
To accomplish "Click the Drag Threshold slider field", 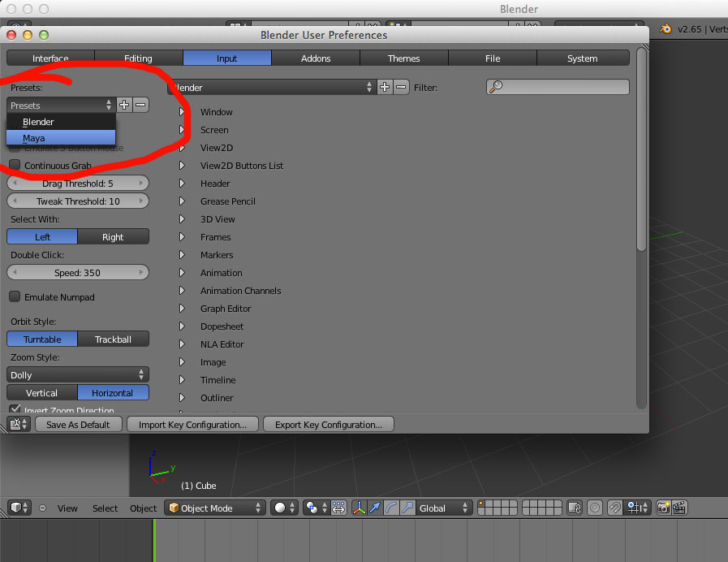I will [x=78, y=183].
